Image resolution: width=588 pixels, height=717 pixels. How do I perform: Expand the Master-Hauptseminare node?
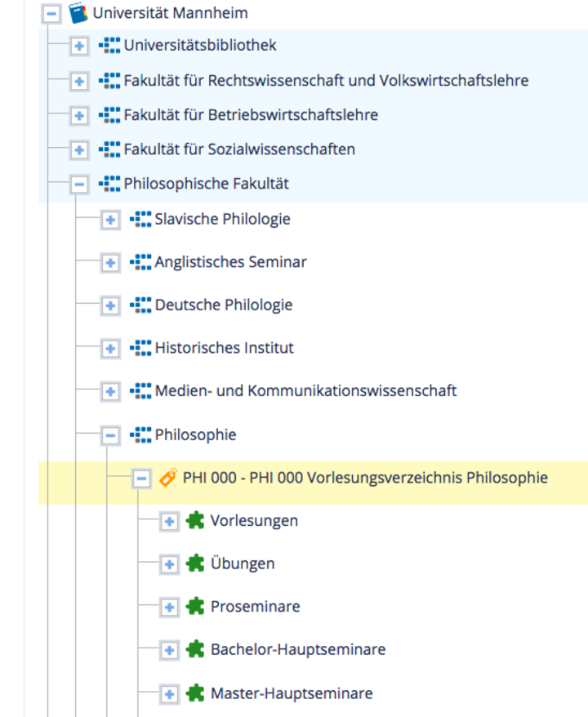(169, 694)
